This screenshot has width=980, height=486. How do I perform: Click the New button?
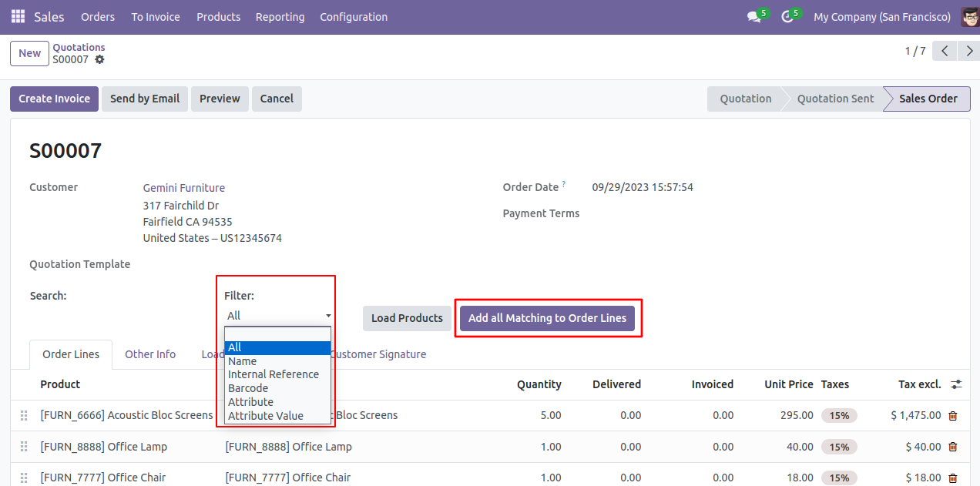click(x=29, y=53)
